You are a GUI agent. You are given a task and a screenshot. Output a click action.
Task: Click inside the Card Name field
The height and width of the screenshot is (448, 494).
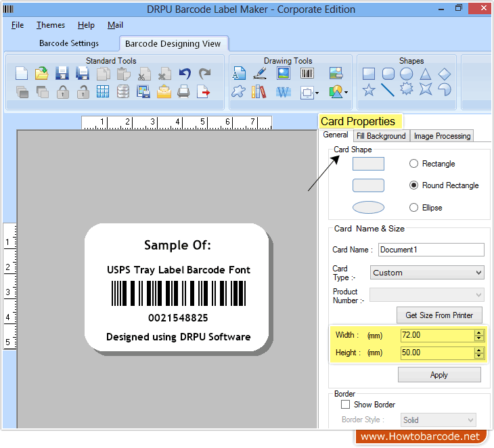click(x=431, y=250)
